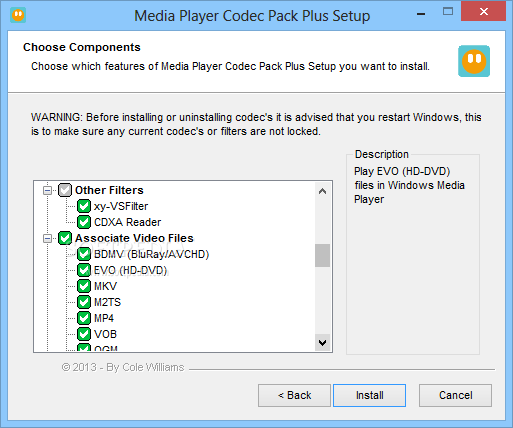Image resolution: width=513 pixels, height=428 pixels.
Task: Collapse the Associate Video Files tree node
Action: coord(47,238)
